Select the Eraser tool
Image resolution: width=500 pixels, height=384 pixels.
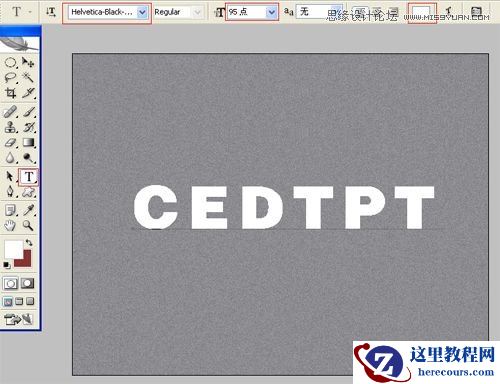(x=10, y=143)
